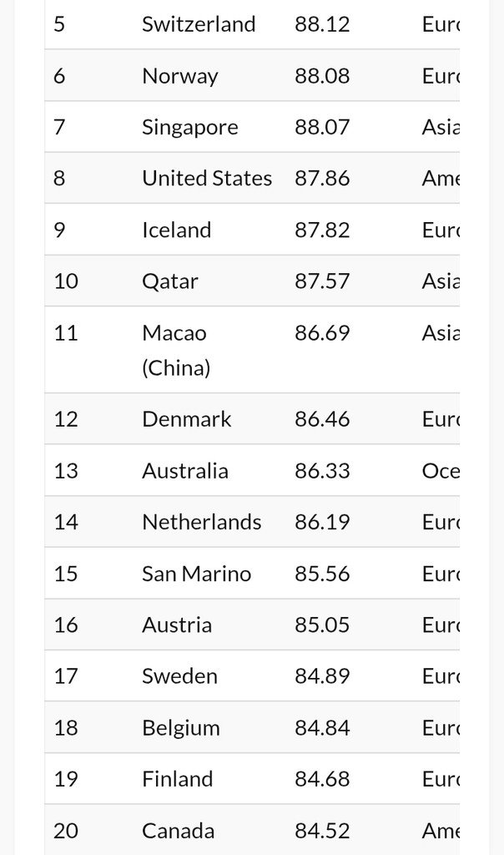Click rank number 5 cell
Screen dimensions: 504x855
pyautogui.click(x=58, y=24)
